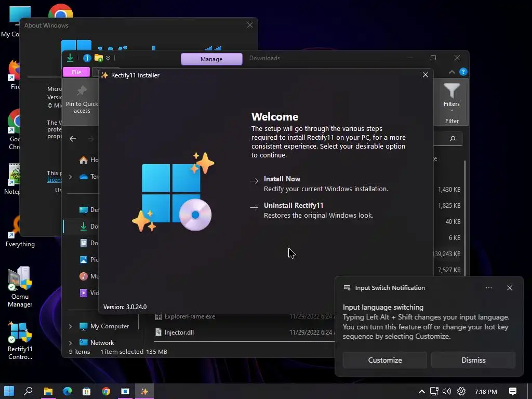Launch Microsoft Edge from taskbar

(67, 391)
